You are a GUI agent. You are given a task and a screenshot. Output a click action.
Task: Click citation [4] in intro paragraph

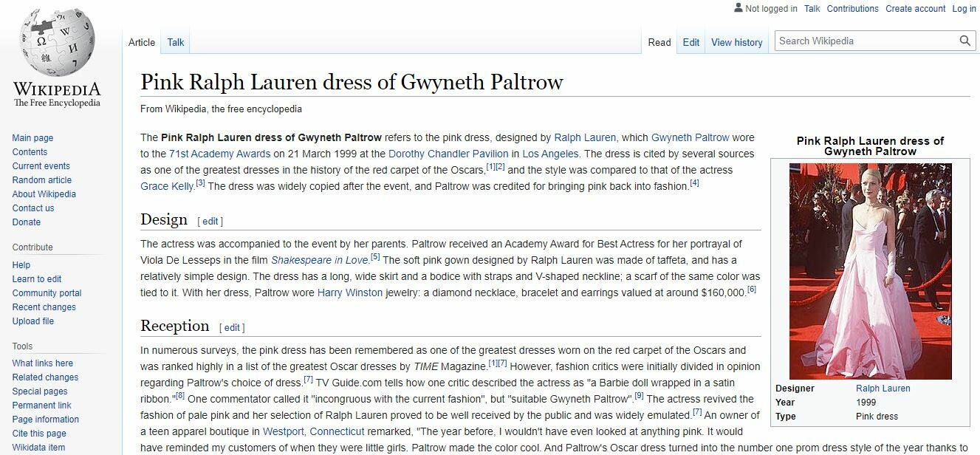pos(694,183)
